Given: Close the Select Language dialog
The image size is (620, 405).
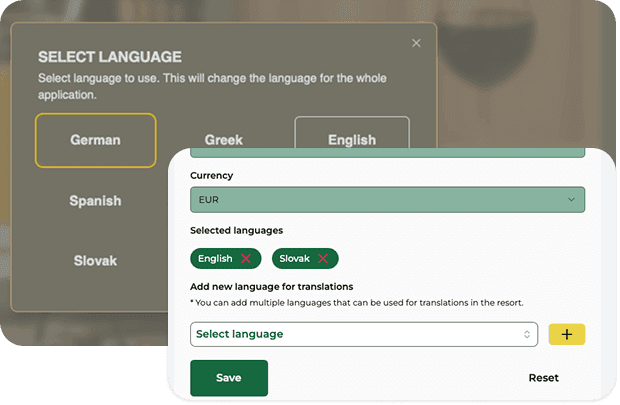Looking at the screenshot, I should point(416,43).
